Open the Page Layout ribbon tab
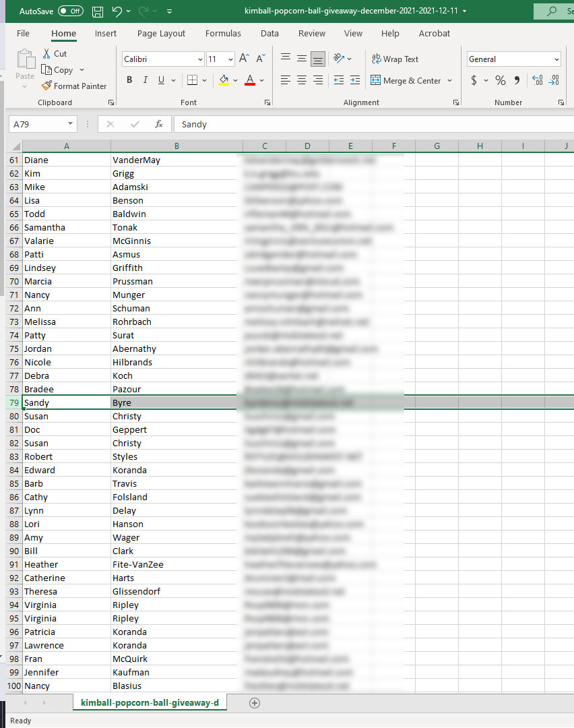 (161, 34)
